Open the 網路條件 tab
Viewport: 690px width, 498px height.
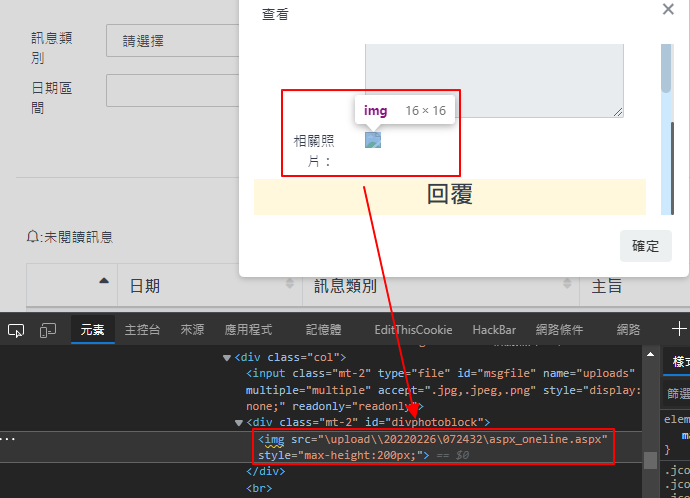click(x=559, y=330)
